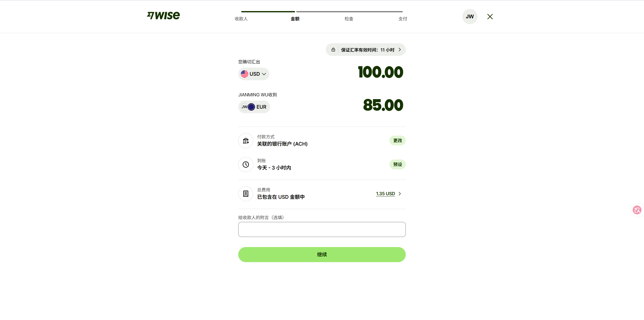Edit the 100.00 send amount
644x320 pixels.
(380, 72)
